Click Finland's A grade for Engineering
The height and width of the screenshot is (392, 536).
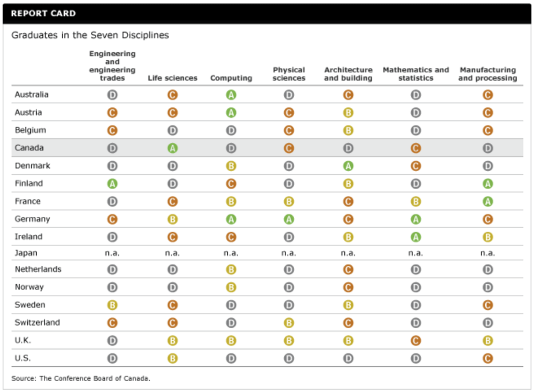point(112,184)
